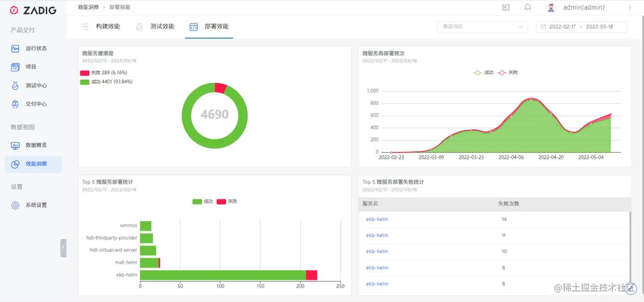The height and width of the screenshot is (302, 644).
Task: Click the 部署效能 code tab icon
Action: (193, 27)
